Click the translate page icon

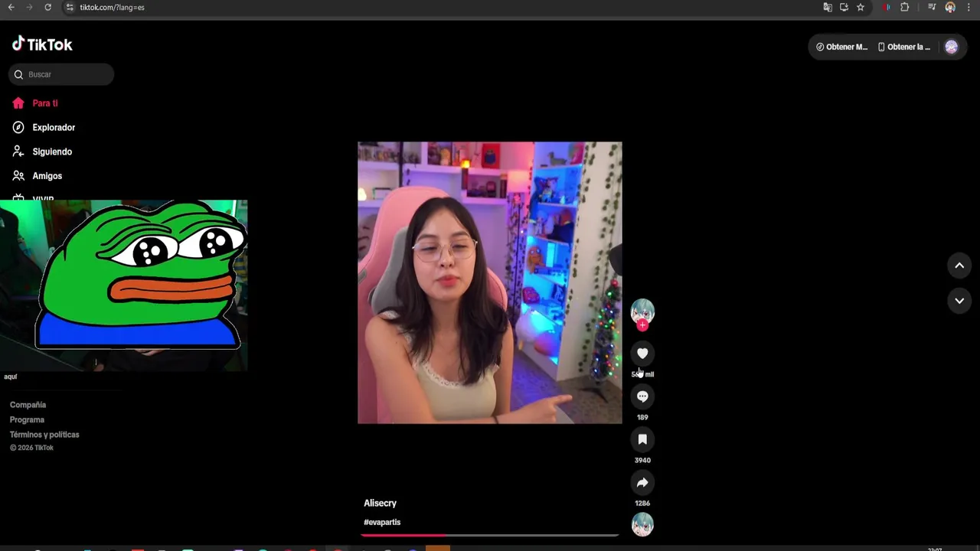click(x=828, y=7)
